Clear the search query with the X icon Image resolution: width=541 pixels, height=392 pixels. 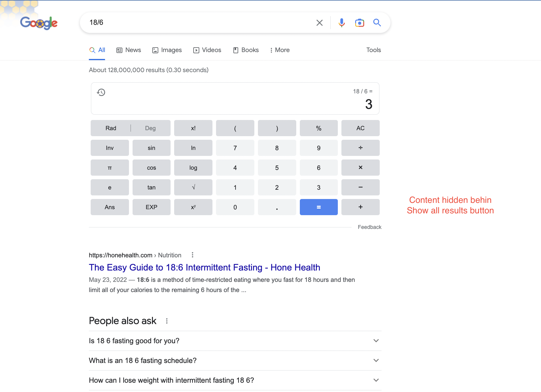pos(319,22)
